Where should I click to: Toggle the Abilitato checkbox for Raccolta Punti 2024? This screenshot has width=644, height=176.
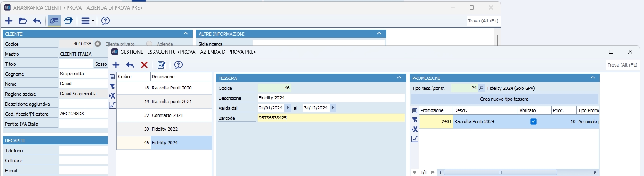533,121
